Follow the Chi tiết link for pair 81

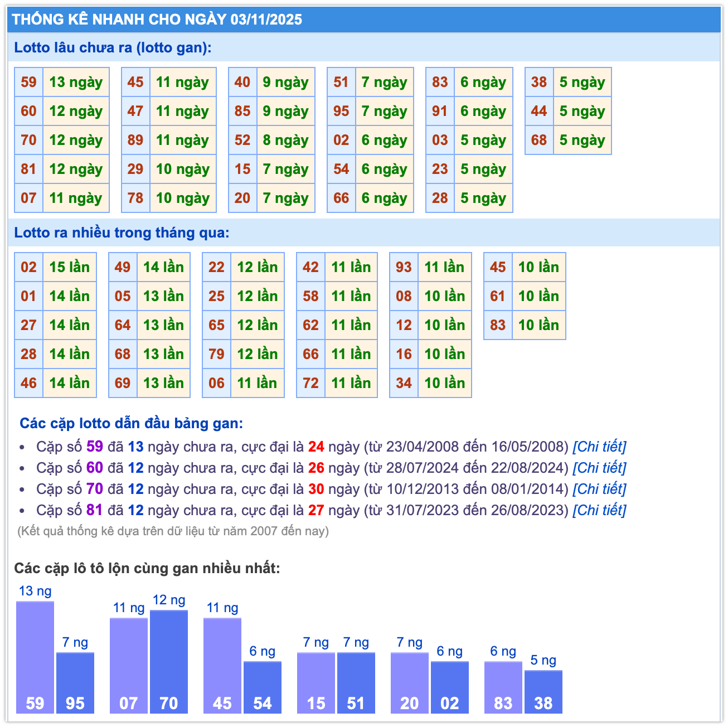(599, 510)
